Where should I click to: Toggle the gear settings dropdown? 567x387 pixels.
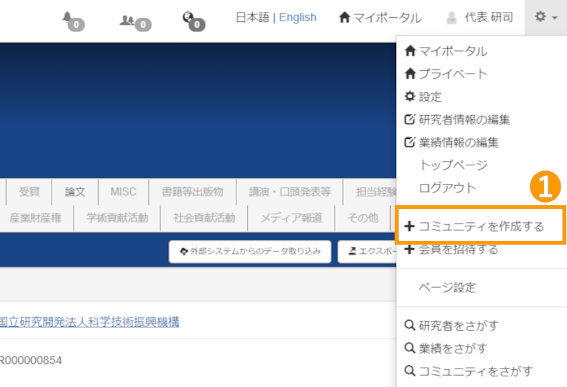(546, 17)
